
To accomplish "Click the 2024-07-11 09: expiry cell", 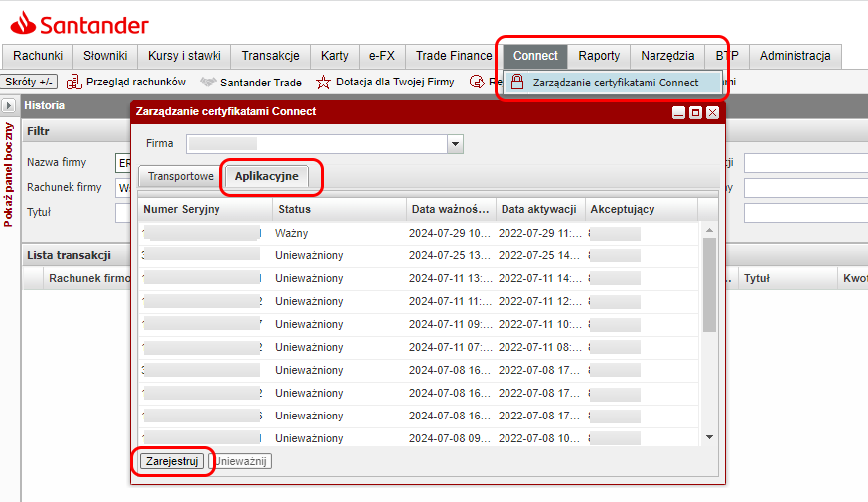I will click(451, 324).
